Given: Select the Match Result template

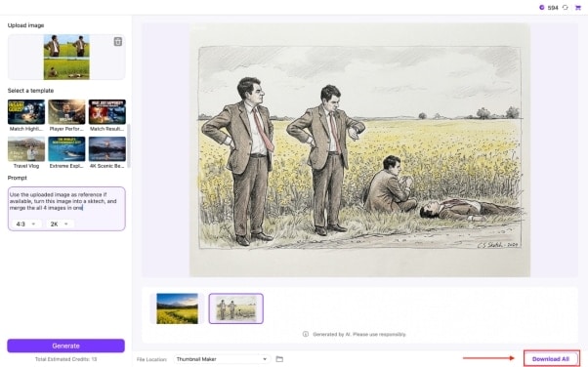Looking at the screenshot, I should click(x=107, y=115).
